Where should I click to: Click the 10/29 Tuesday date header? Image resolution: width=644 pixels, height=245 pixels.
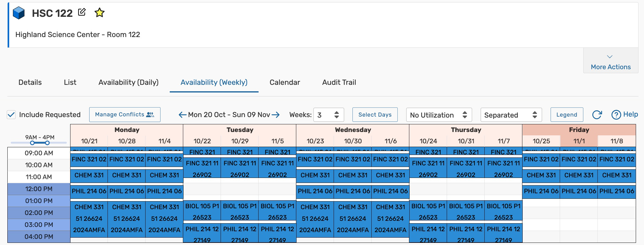coord(240,141)
